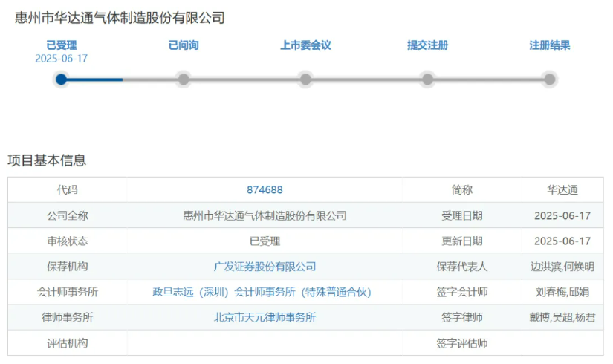The height and width of the screenshot is (364, 613).
Task: Click the 简称 label cell
Action: pos(461,190)
